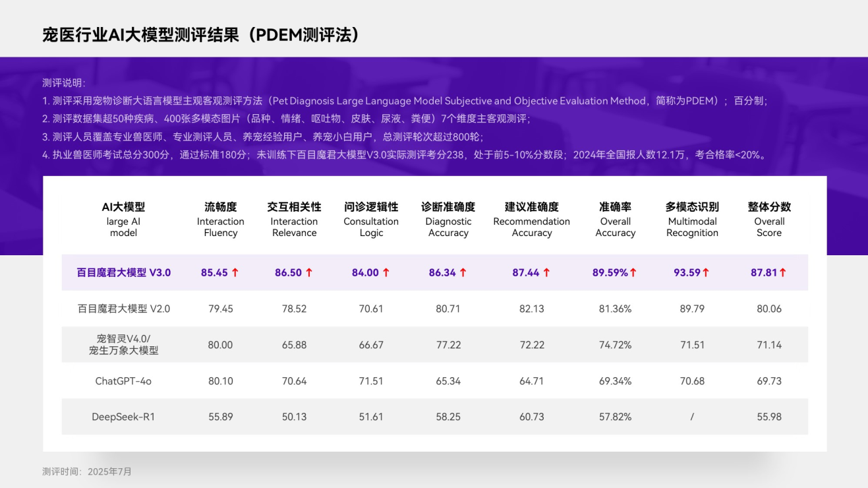868x488 pixels.
Task: Click note line 3 about 测评人员 coverage
Action: [263, 137]
